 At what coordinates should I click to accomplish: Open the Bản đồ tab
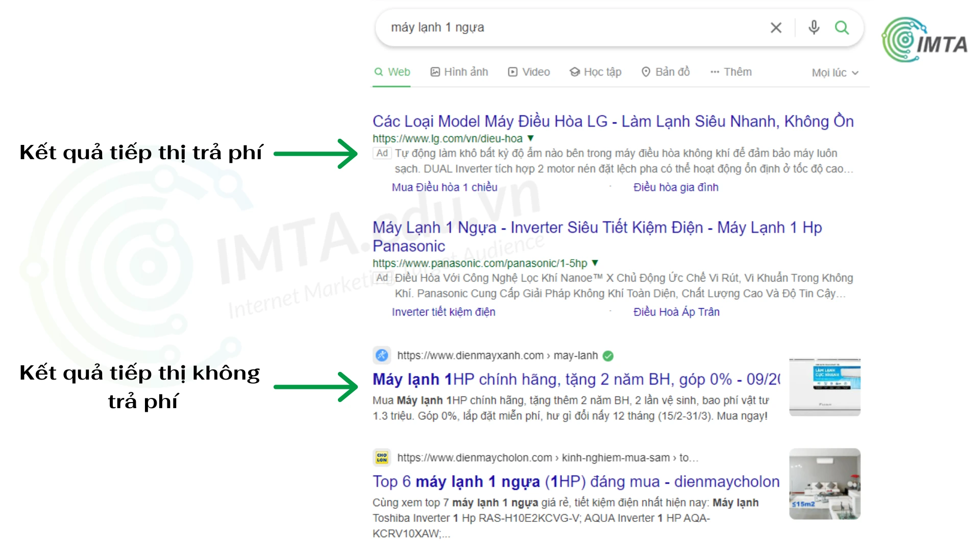point(666,72)
